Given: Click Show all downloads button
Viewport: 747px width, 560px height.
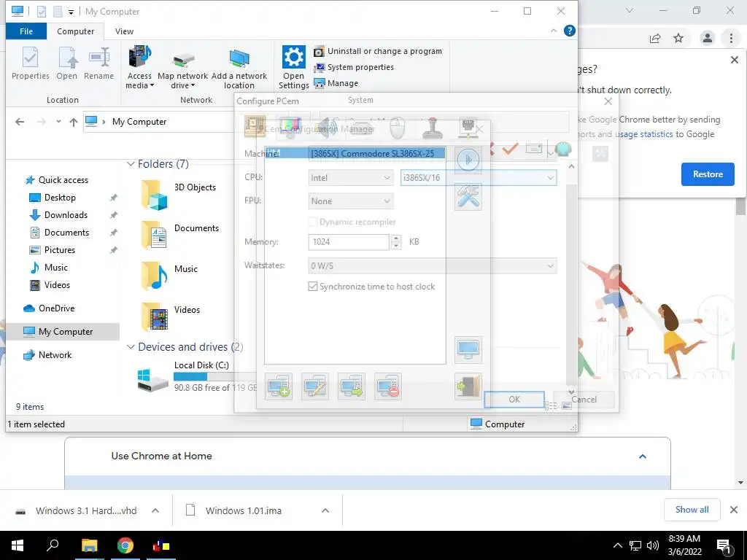Looking at the screenshot, I should coord(692,510).
